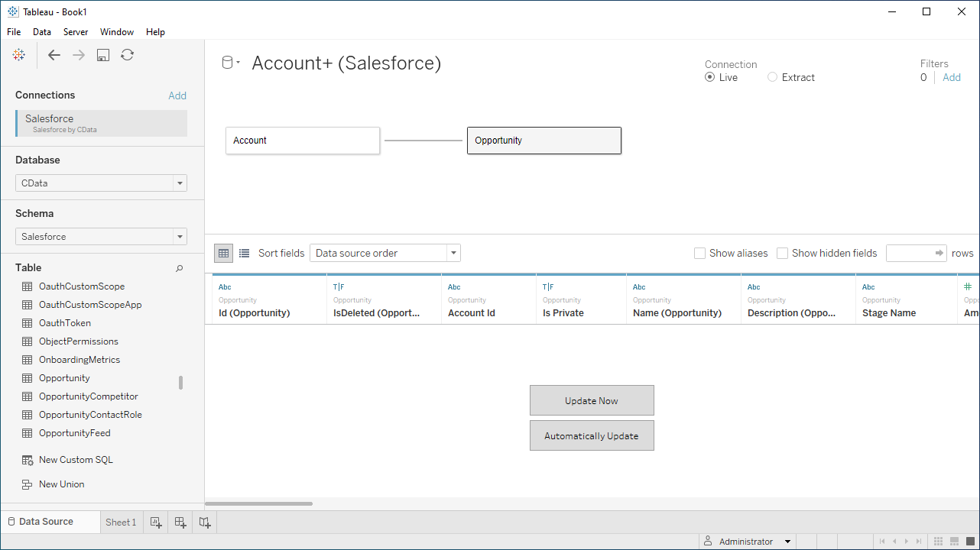
Task: Switch to metadata list view icon
Action: [x=244, y=253]
